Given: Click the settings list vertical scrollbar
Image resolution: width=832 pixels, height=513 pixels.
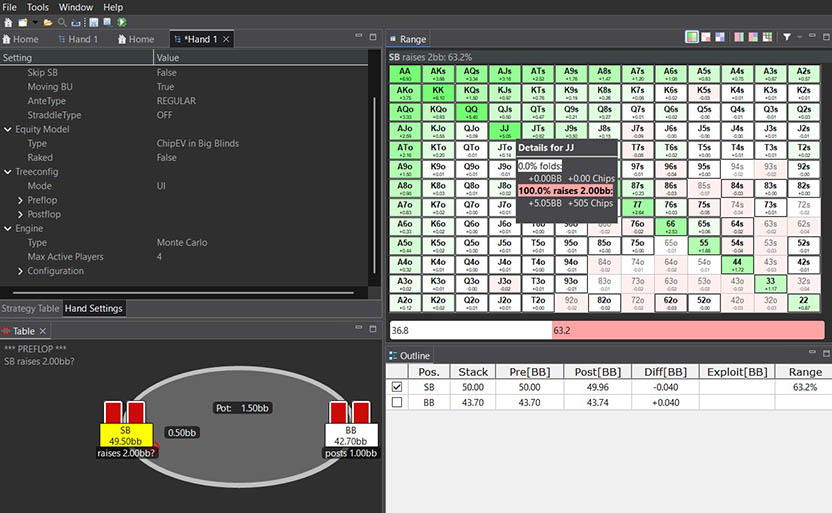Looking at the screenshot, I should [x=375, y=185].
